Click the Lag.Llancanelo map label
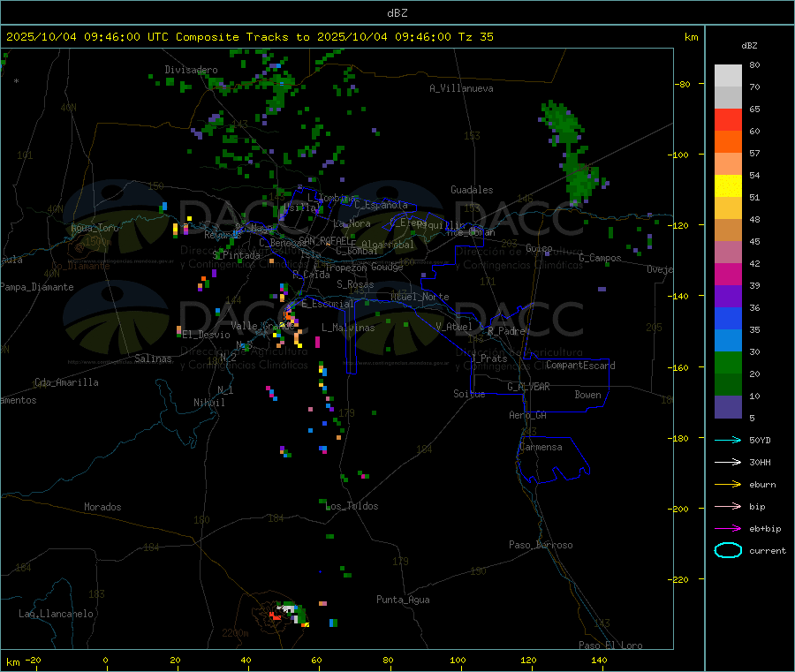 (x=56, y=614)
